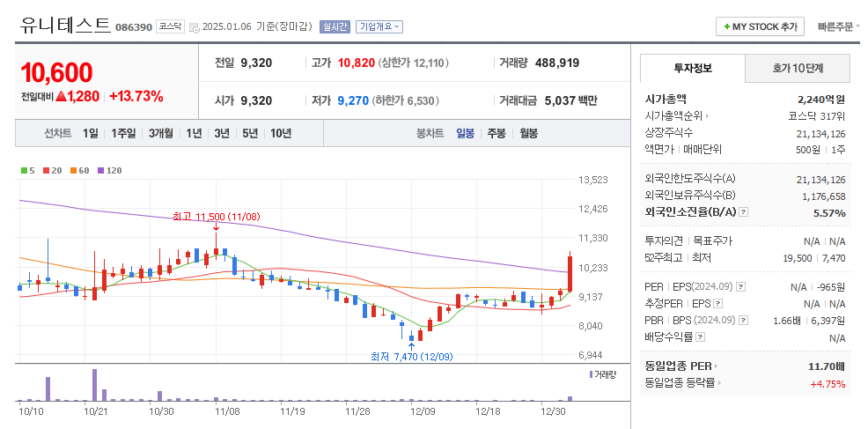
Task: Click the 실시간 badge button
Action: (335, 26)
